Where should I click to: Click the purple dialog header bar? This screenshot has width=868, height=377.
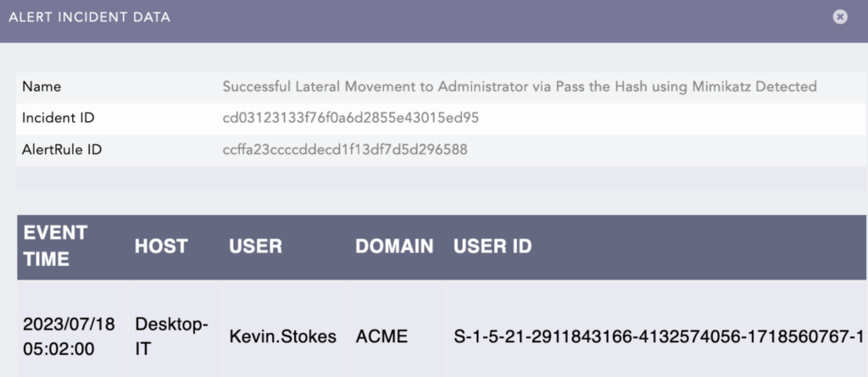click(x=434, y=21)
